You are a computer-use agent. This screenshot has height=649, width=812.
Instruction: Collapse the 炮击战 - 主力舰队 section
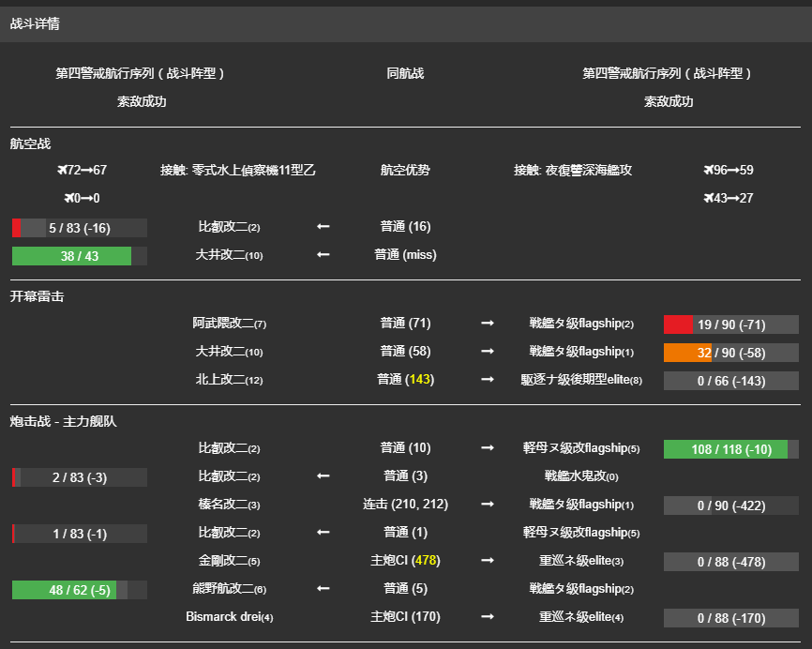tap(63, 422)
